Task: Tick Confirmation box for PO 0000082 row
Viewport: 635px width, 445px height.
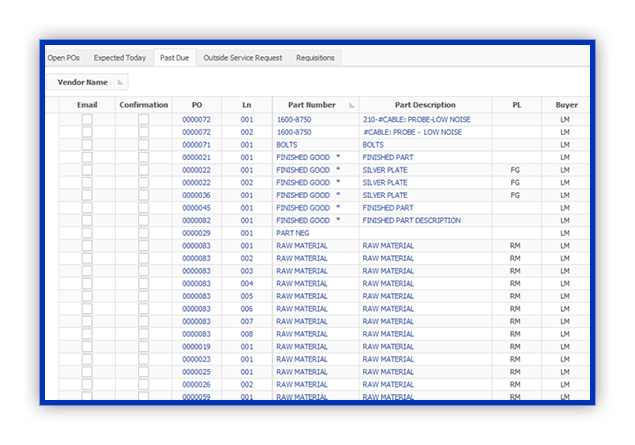Action: [143, 220]
